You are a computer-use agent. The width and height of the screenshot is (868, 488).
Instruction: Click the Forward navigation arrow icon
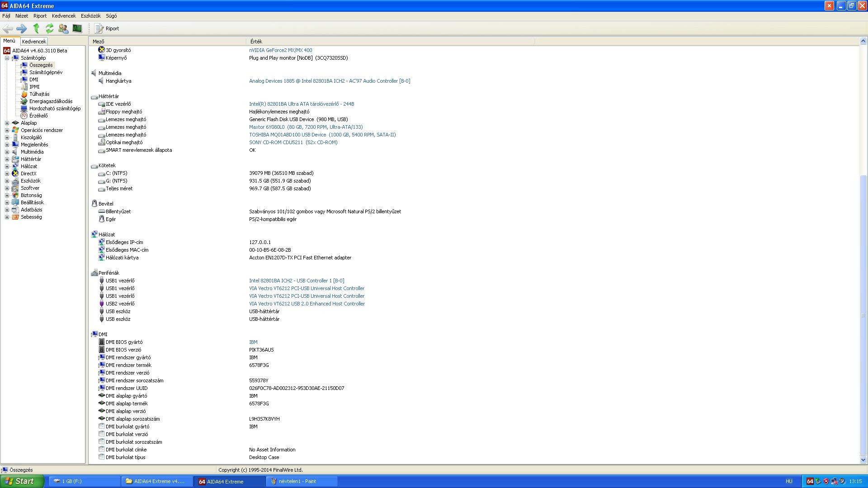pyautogui.click(x=21, y=28)
